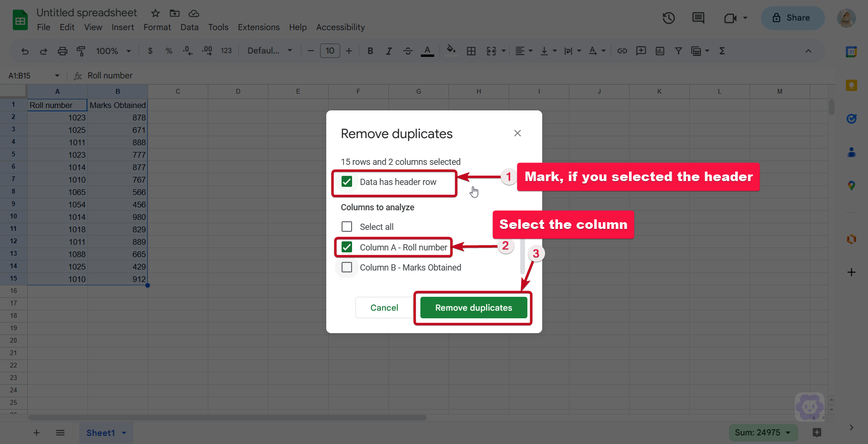This screenshot has width=868, height=444.
Task: Select the Paint format tool
Action: coord(81,51)
